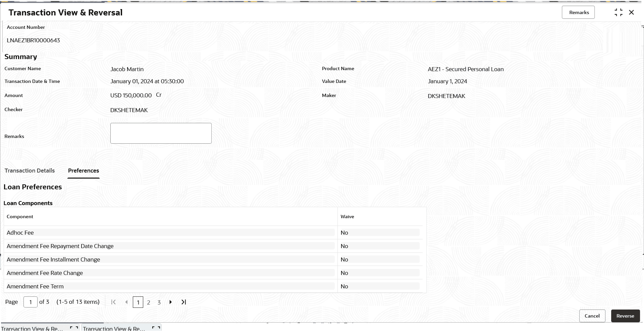
Task: Click the previous page arrow icon
Action: tap(126, 302)
